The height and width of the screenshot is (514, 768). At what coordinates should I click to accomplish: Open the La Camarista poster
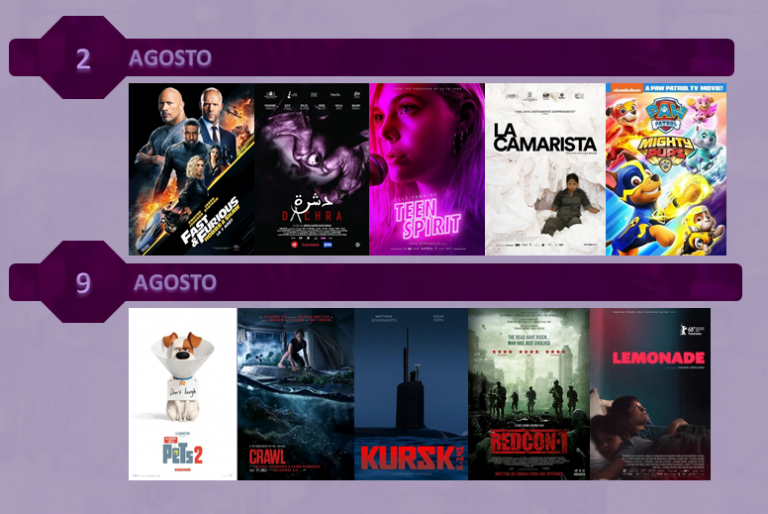[546, 169]
